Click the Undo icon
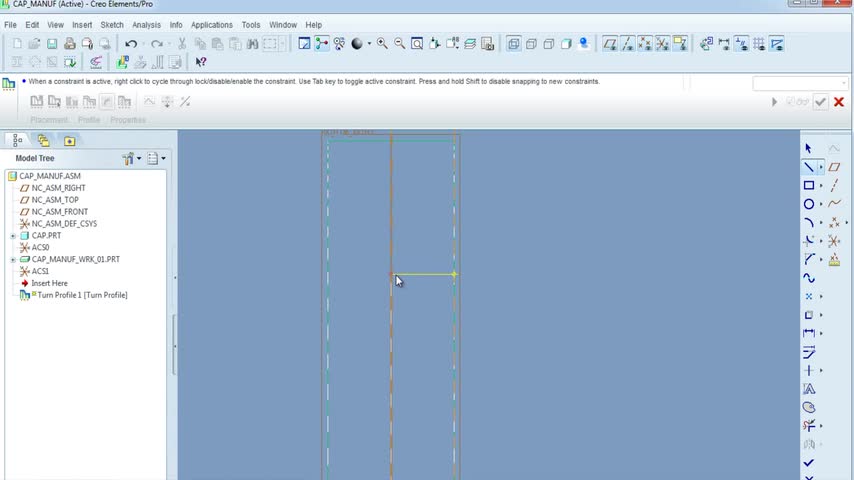Screen dimensions: 854x480 tap(131, 44)
